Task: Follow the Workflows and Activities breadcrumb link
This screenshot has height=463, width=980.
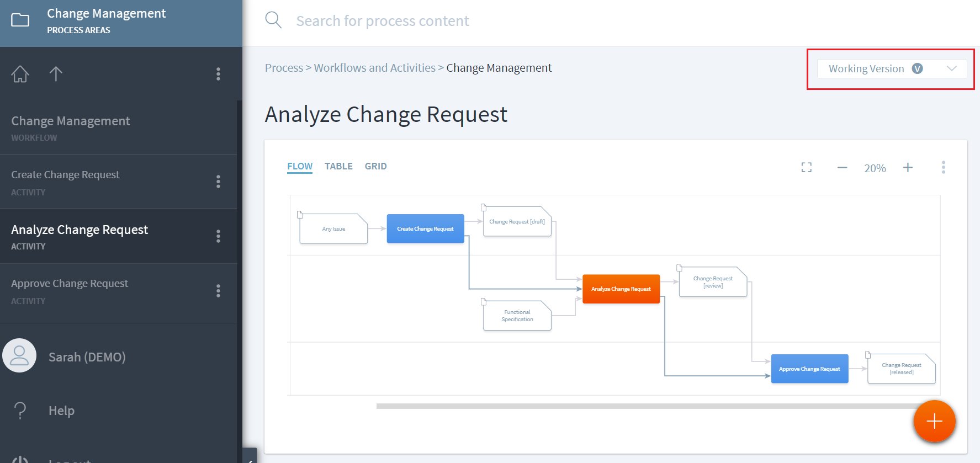Action: tap(374, 68)
